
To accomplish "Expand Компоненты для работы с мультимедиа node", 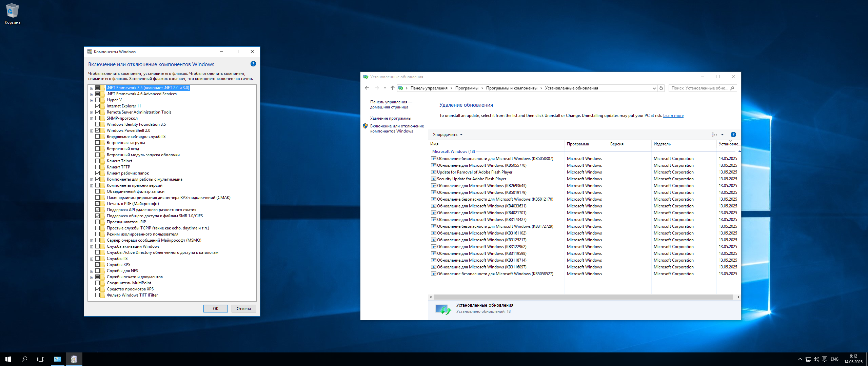I will [x=92, y=180].
